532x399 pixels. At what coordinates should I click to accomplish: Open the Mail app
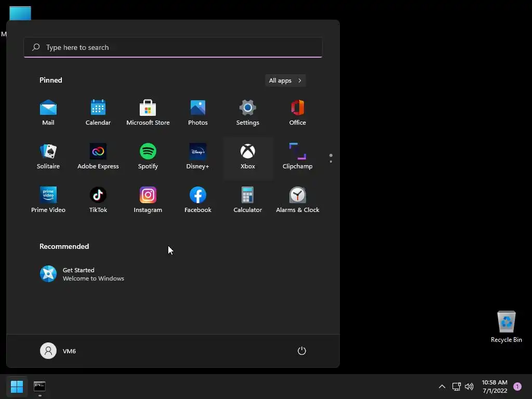click(48, 113)
